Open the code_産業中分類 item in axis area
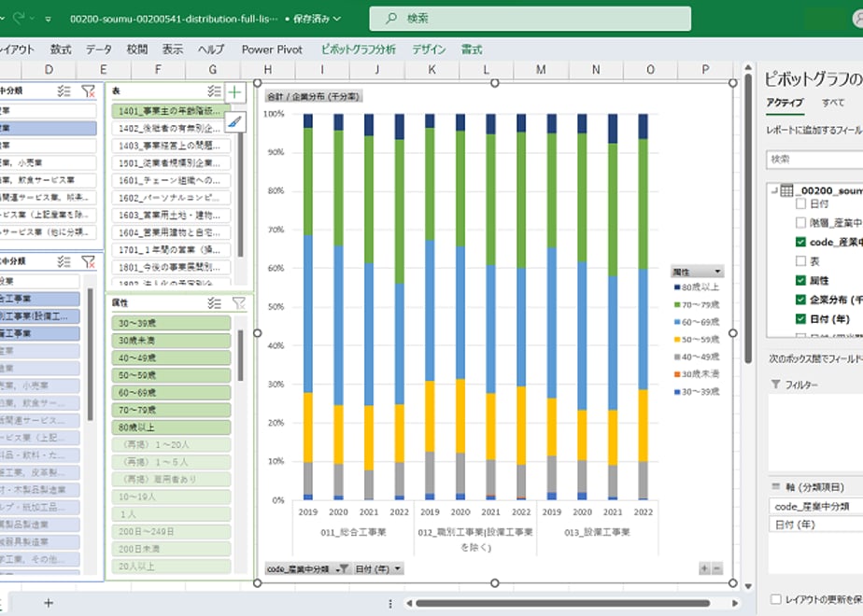Image resolution: width=863 pixels, height=616 pixels. (x=815, y=506)
